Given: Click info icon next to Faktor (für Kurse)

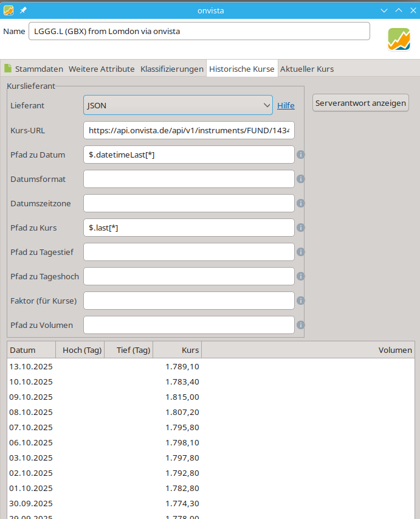Looking at the screenshot, I should click(x=300, y=301).
